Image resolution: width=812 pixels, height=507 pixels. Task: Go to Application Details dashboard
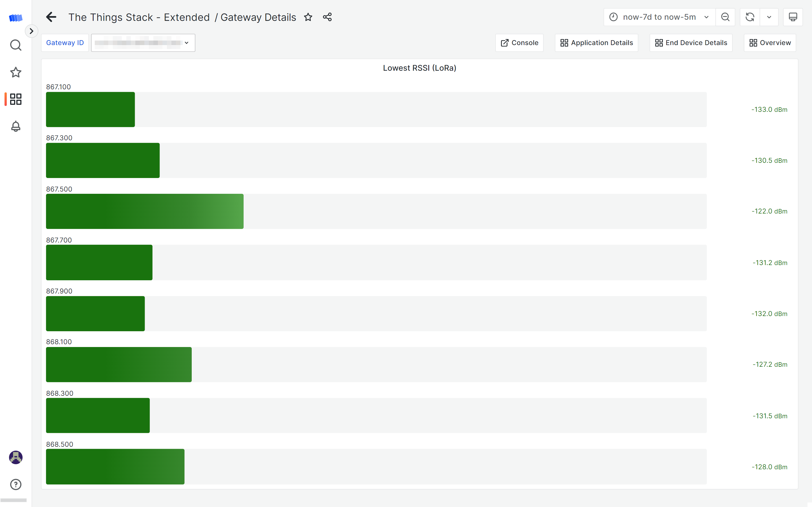[x=596, y=43]
